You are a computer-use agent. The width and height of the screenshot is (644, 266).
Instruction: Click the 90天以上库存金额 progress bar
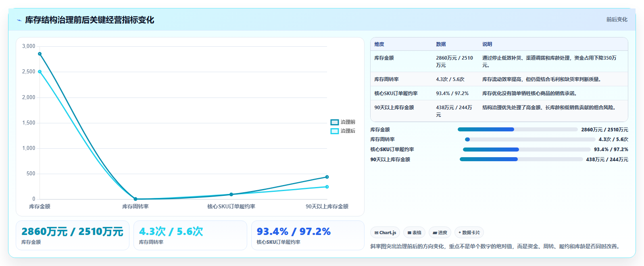(x=521, y=159)
